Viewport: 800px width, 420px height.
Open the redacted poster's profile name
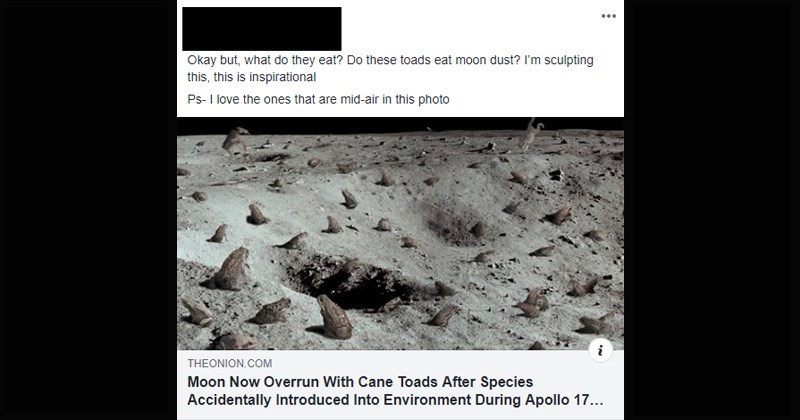[262, 28]
